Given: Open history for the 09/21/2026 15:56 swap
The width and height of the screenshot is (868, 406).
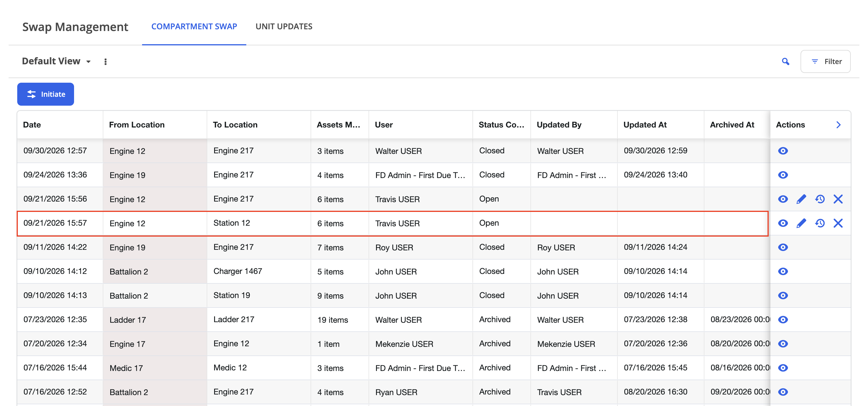Looking at the screenshot, I should tap(820, 199).
